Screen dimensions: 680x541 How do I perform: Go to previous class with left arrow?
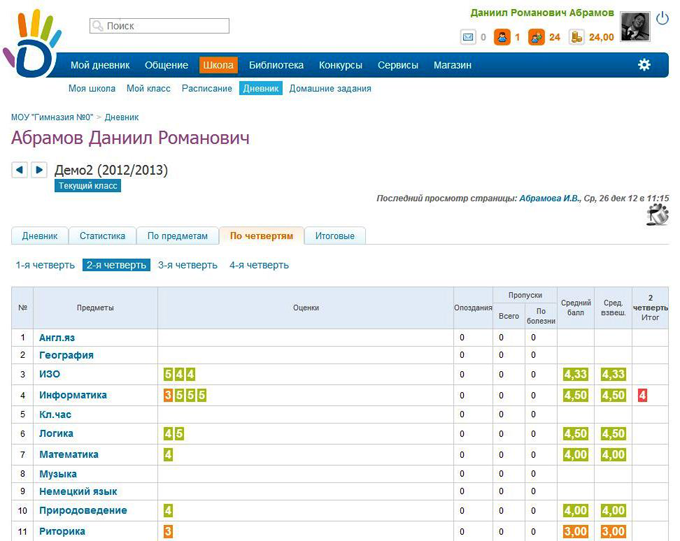[19, 170]
